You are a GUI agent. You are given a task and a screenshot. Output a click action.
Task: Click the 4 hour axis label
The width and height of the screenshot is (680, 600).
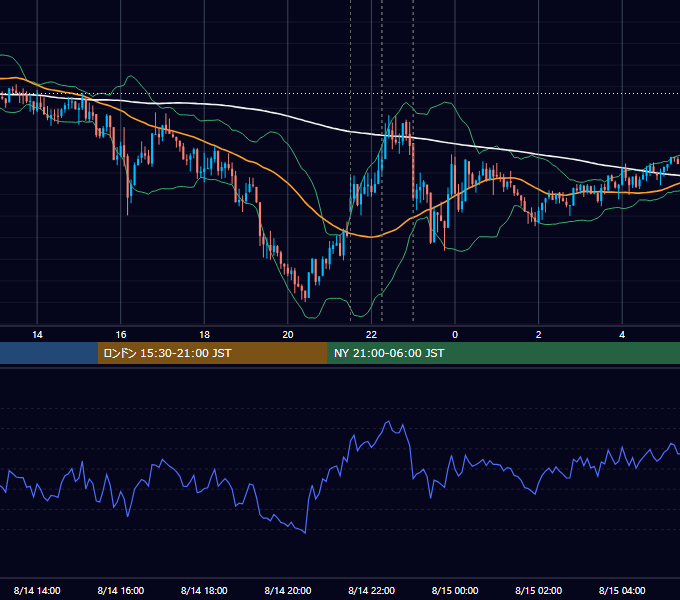tap(622, 334)
